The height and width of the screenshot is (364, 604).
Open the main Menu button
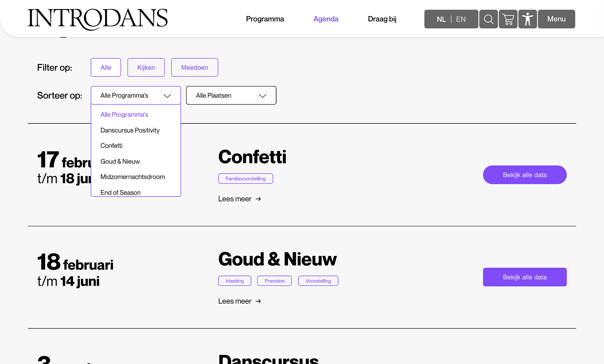coord(556,19)
